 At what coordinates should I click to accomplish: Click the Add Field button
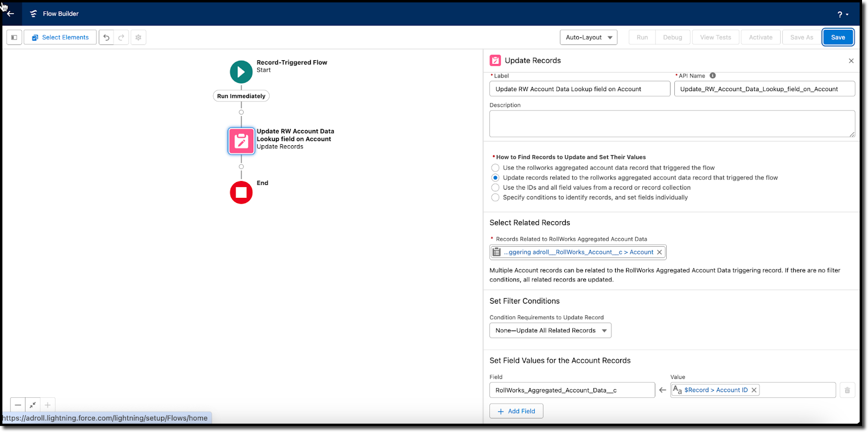pyautogui.click(x=516, y=411)
